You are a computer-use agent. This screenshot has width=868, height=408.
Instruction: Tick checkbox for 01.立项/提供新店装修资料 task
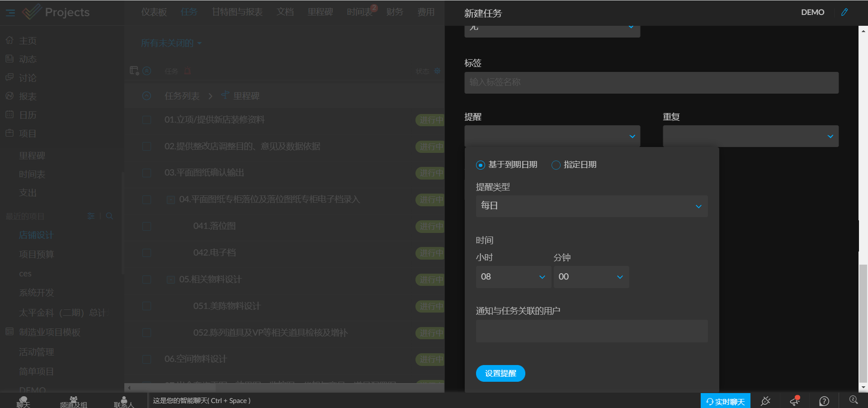[146, 120]
